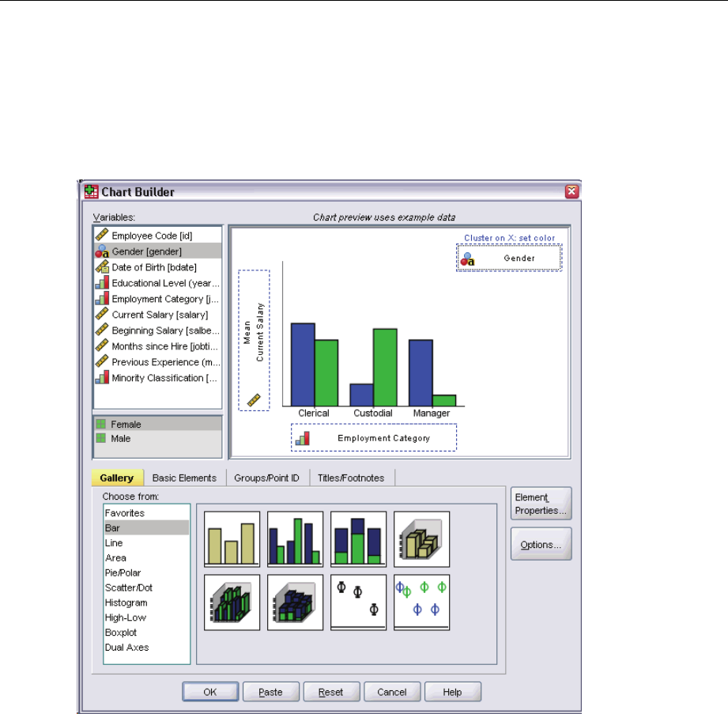Select the Date of Birth [bdate] variable
The image size is (728, 714).
158,266
